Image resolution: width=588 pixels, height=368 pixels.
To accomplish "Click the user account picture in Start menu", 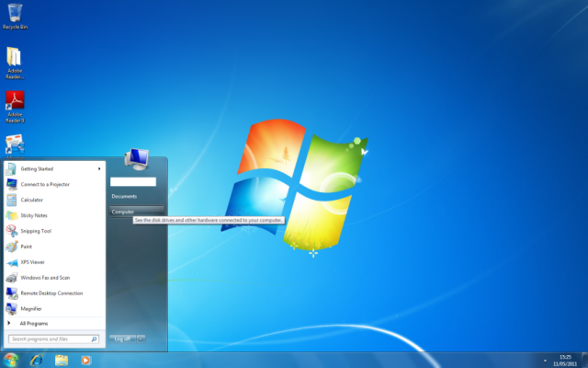I will pos(137,159).
